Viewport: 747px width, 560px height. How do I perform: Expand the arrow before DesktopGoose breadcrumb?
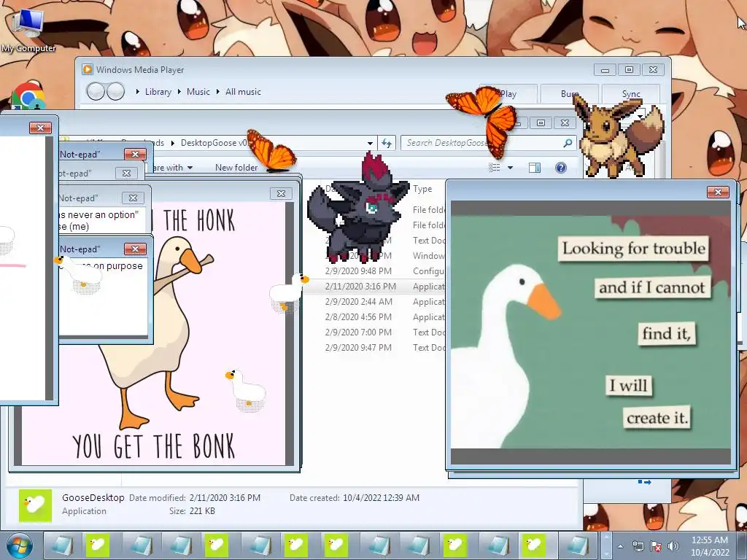172,143
